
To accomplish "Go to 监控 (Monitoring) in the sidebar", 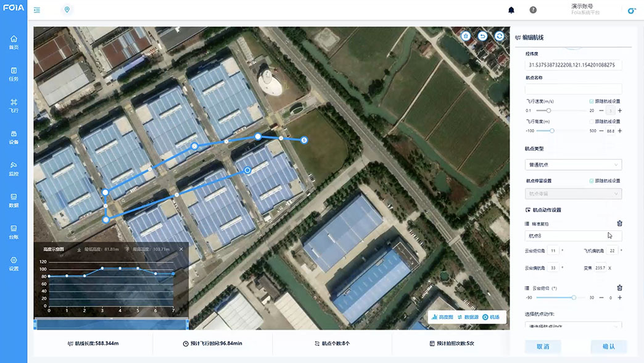I will pyautogui.click(x=14, y=168).
